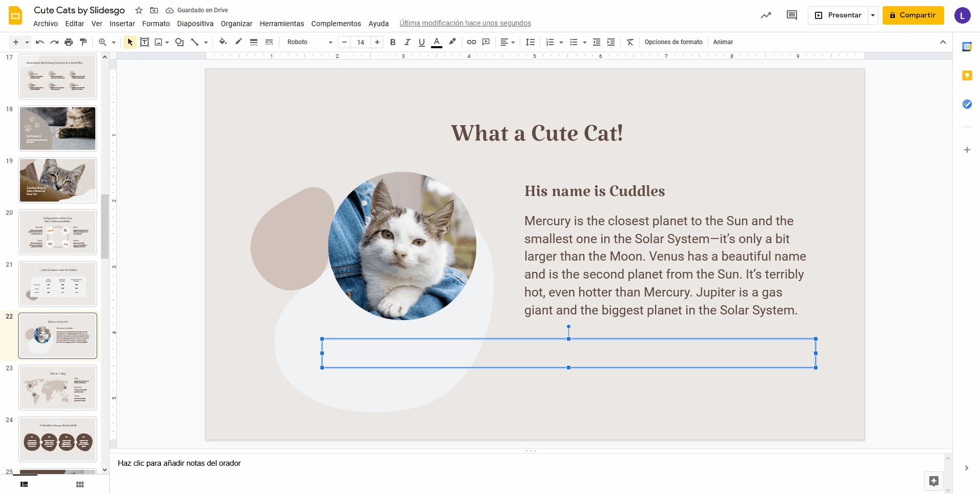Expand numbered list style dropdown arrow
Viewport: 980px width, 494px height.
(x=561, y=42)
